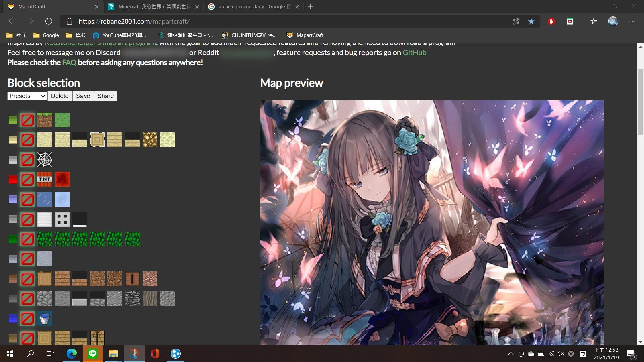Disable the leaves color row

[x=27, y=239]
